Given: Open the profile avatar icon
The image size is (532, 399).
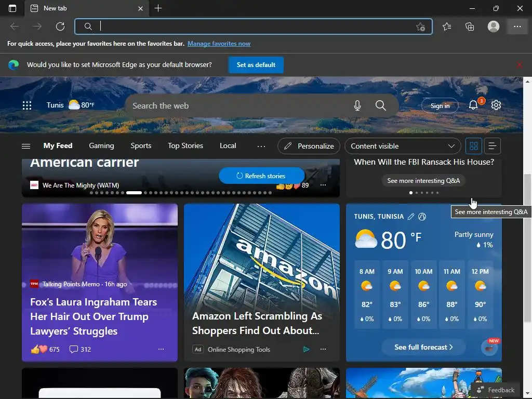Looking at the screenshot, I should click(494, 26).
